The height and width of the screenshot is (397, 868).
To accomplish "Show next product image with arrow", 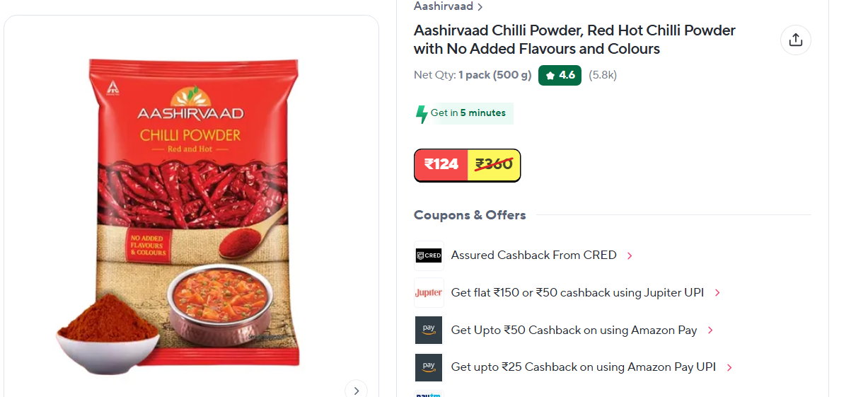I will pos(356,391).
